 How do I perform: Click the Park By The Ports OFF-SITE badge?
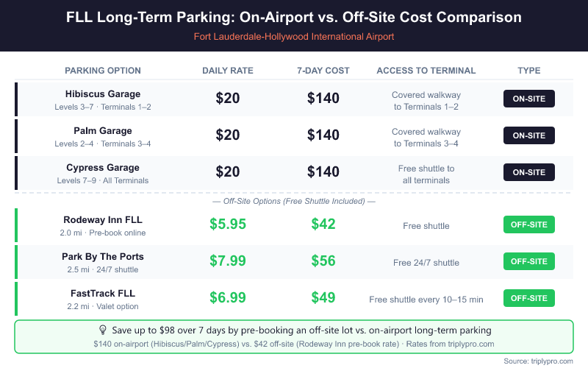tap(528, 261)
